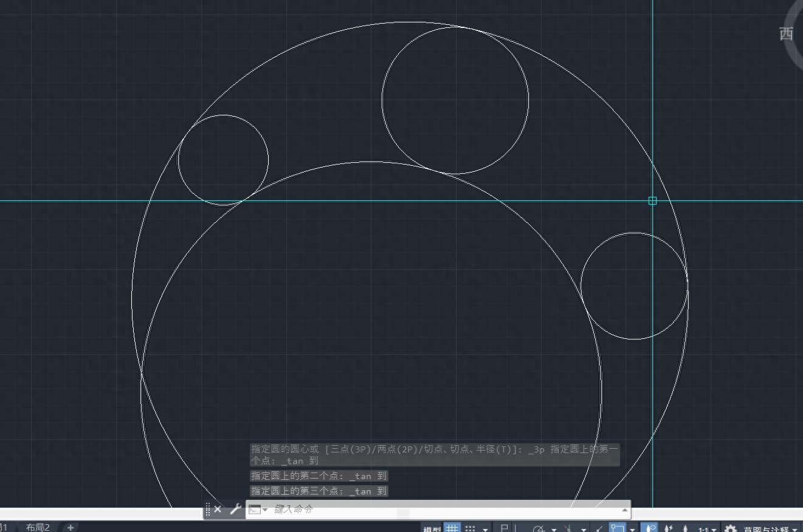Click the annotation scale triangle icon
This screenshot has width=803, height=532.
tap(686, 529)
